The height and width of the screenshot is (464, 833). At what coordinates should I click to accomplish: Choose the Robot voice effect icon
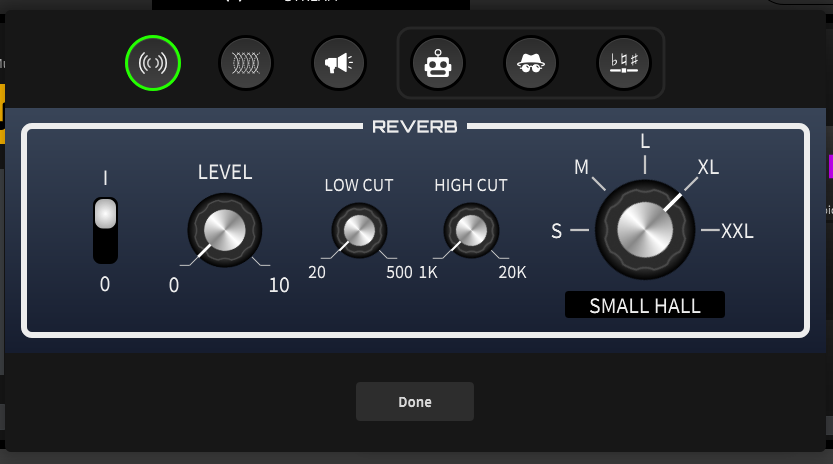[x=438, y=63]
